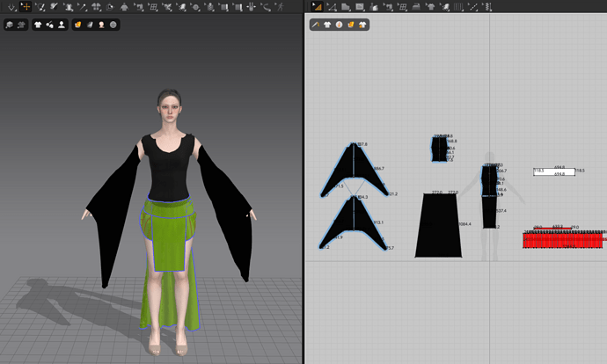The image size is (607, 364).
Task: Toggle white shirt display in 2D window
Action: coord(327,25)
